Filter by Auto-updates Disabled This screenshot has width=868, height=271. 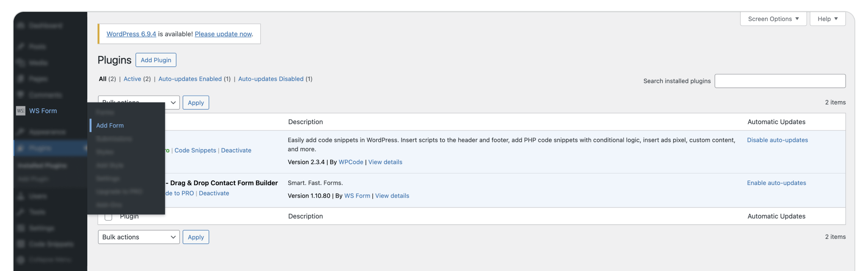click(x=271, y=79)
